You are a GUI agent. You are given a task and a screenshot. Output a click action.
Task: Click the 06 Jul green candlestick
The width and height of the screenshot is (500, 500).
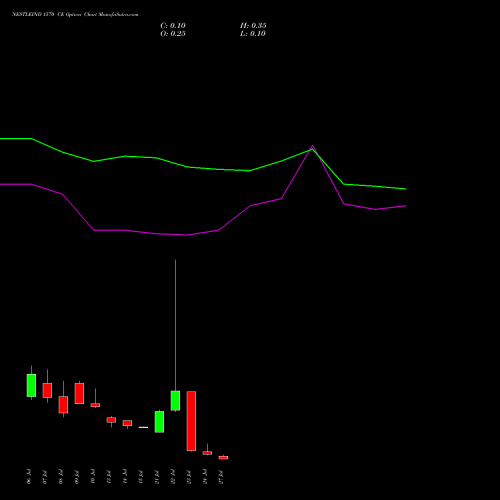click(31, 385)
